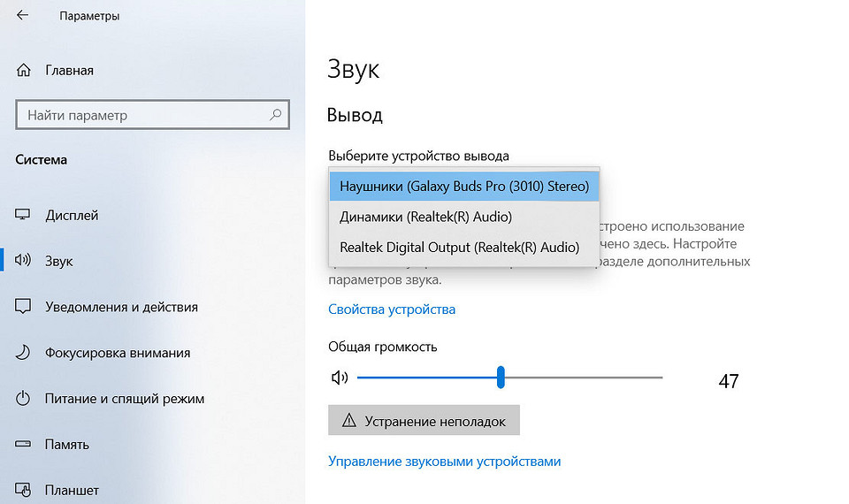Screen dimensions: 849x504
Task: Click the Power and sleep icon
Action: click(24, 399)
